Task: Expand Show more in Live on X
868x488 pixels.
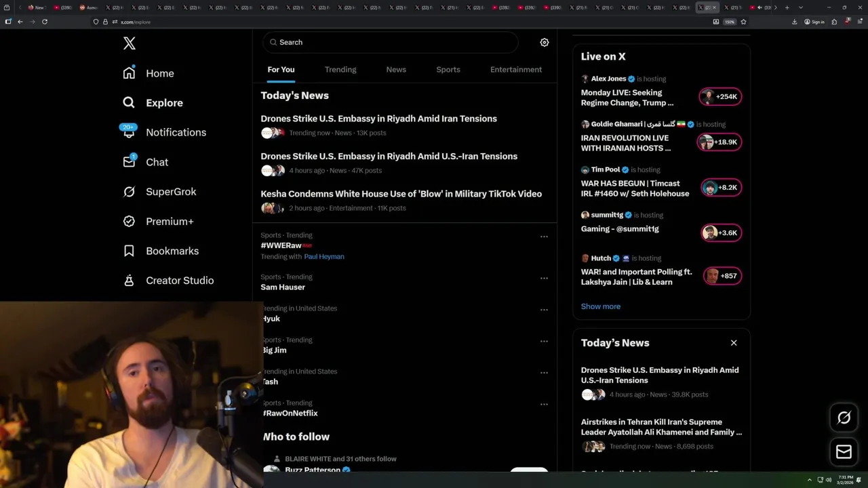Action: (600, 306)
